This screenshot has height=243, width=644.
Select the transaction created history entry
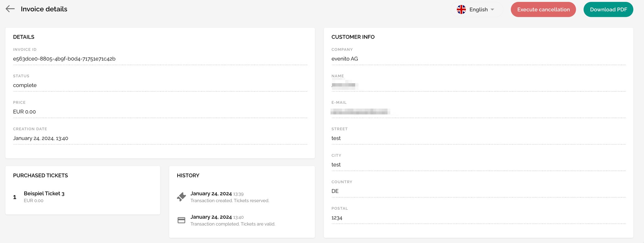pyautogui.click(x=230, y=197)
